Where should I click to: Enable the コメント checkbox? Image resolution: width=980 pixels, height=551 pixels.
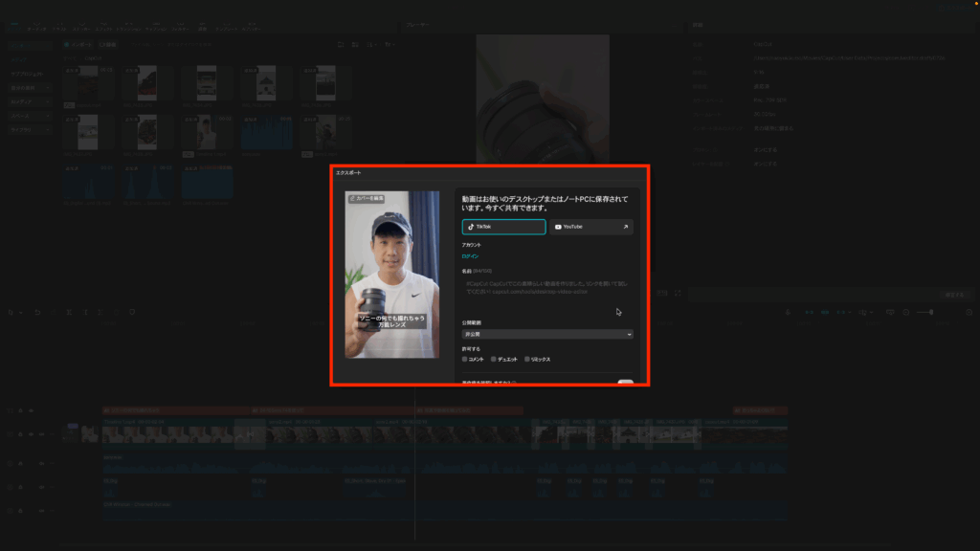click(x=464, y=360)
